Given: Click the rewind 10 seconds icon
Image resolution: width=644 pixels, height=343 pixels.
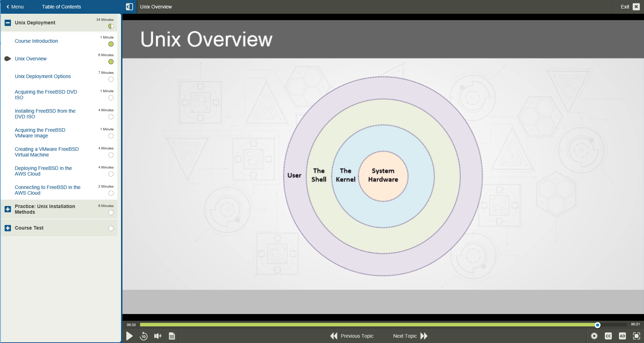Looking at the screenshot, I should pos(144,336).
